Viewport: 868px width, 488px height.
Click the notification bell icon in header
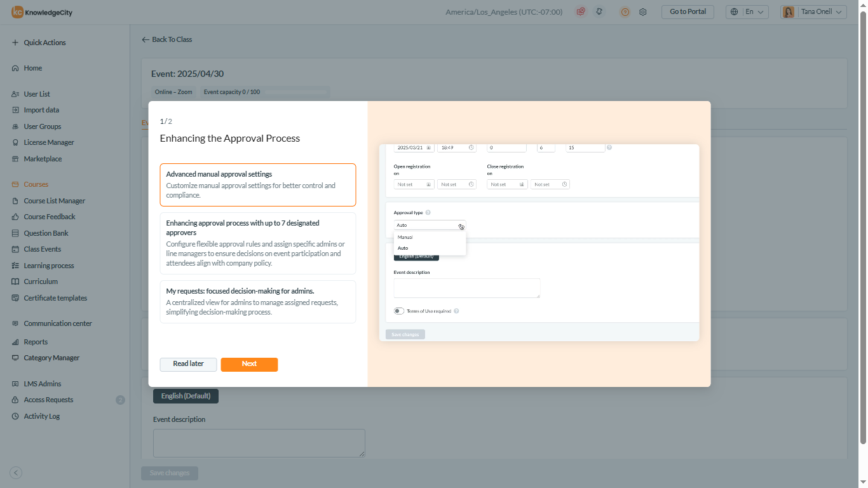point(599,12)
